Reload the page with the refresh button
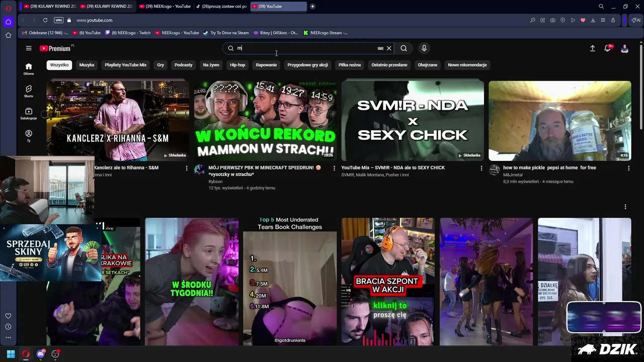 [x=45, y=20]
